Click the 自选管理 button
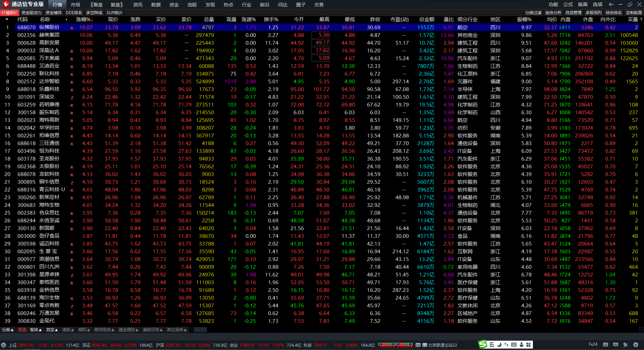644x350 pixels. (574, 13)
